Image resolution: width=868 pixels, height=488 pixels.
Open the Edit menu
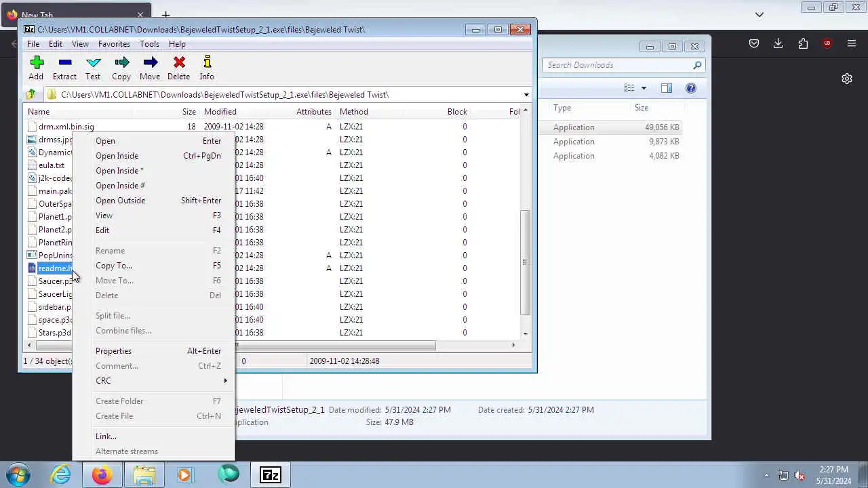(x=56, y=44)
